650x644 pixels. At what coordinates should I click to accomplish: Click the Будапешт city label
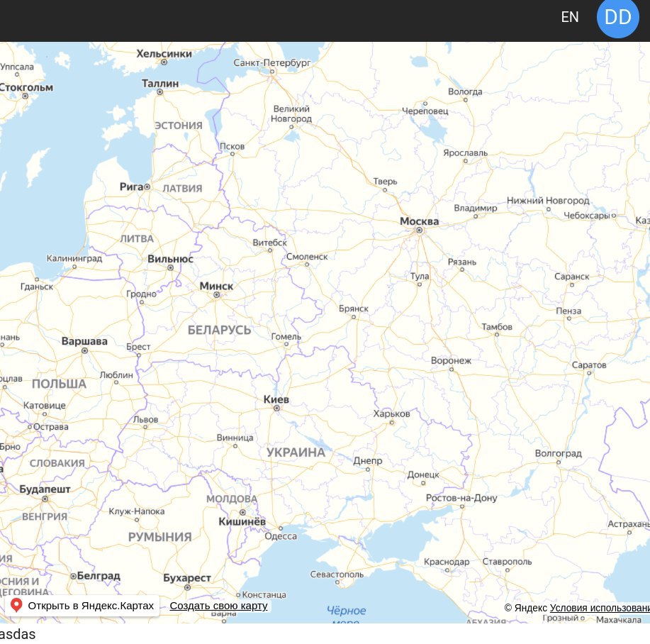(x=45, y=489)
